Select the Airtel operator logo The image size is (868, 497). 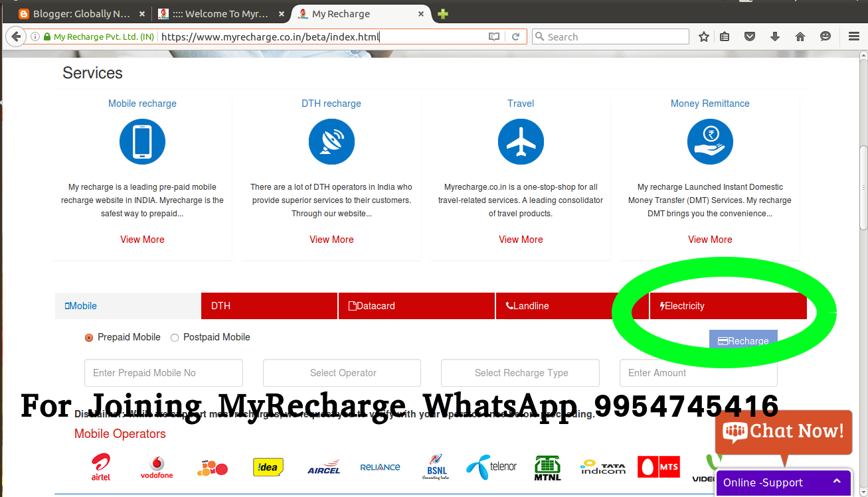pos(100,466)
